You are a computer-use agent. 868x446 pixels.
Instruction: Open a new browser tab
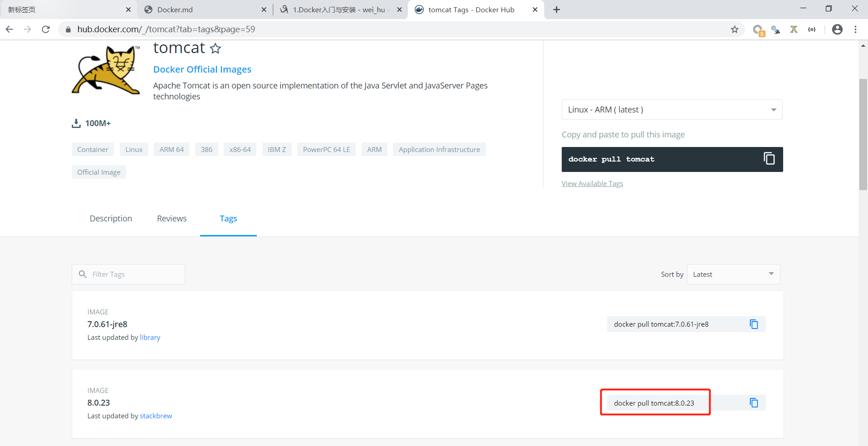tap(557, 10)
